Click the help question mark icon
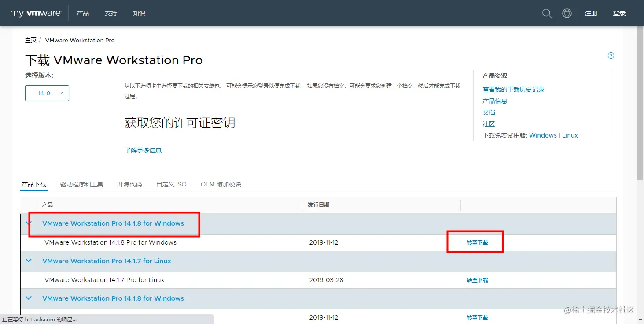The image size is (644, 324). [611, 56]
